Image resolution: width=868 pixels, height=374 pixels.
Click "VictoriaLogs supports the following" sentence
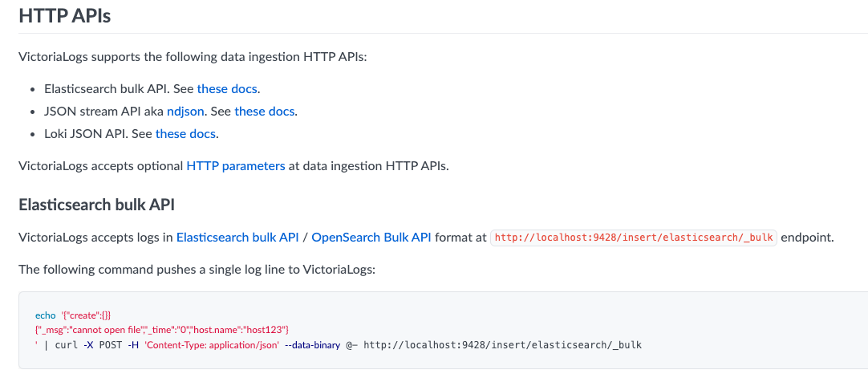coord(193,57)
